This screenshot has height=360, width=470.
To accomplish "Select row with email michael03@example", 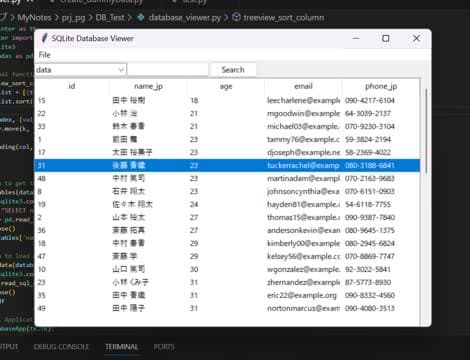I will pyautogui.click(x=227, y=126).
